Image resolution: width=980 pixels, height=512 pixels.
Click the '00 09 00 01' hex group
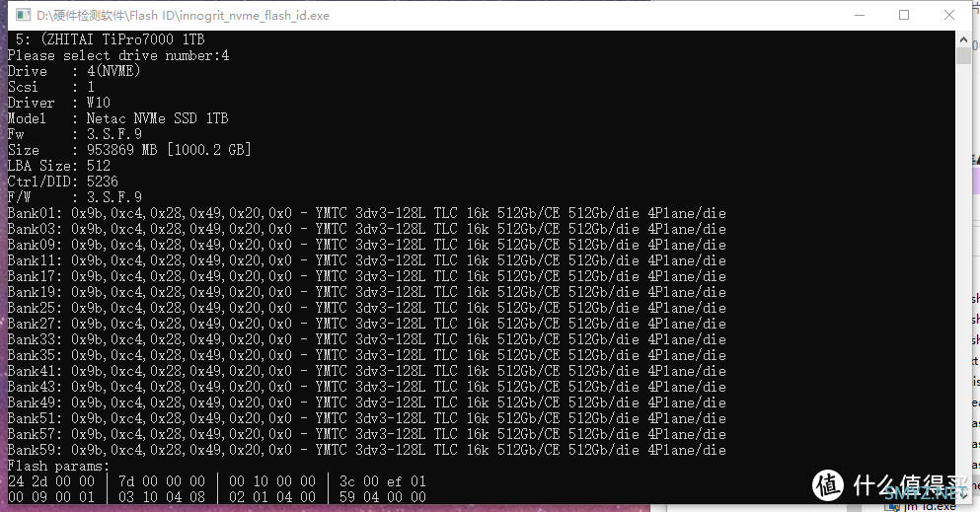pyautogui.click(x=51, y=497)
